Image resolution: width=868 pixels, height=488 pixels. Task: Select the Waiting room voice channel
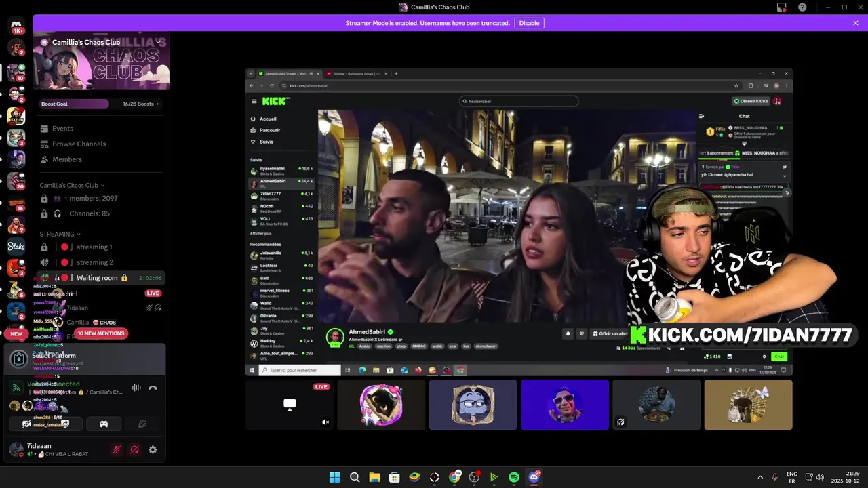click(x=100, y=278)
